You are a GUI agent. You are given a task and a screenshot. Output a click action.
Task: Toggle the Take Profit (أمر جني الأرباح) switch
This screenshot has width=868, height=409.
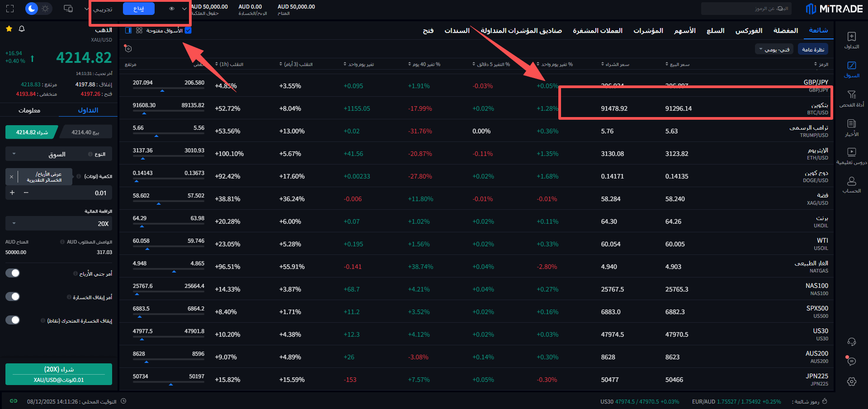click(13, 273)
